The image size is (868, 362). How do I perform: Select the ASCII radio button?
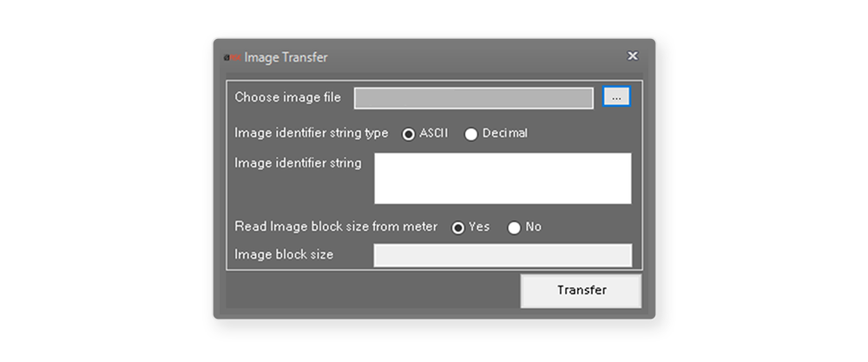tap(409, 134)
